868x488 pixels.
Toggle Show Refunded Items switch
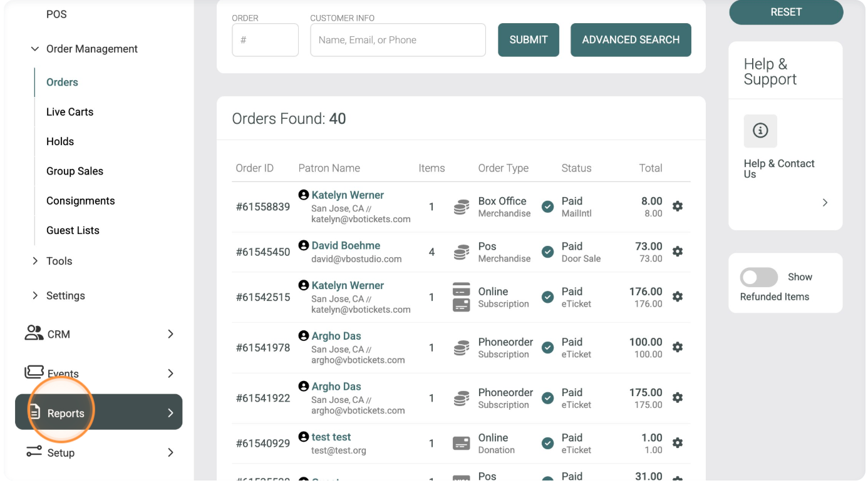pos(758,277)
